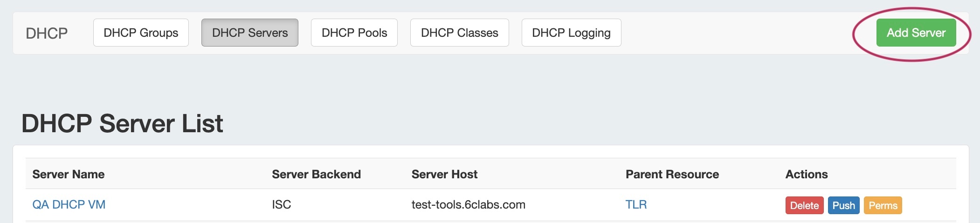Click the DHCP Server List heading
Image resolution: width=980 pixels, height=223 pixels.
click(122, 123)
